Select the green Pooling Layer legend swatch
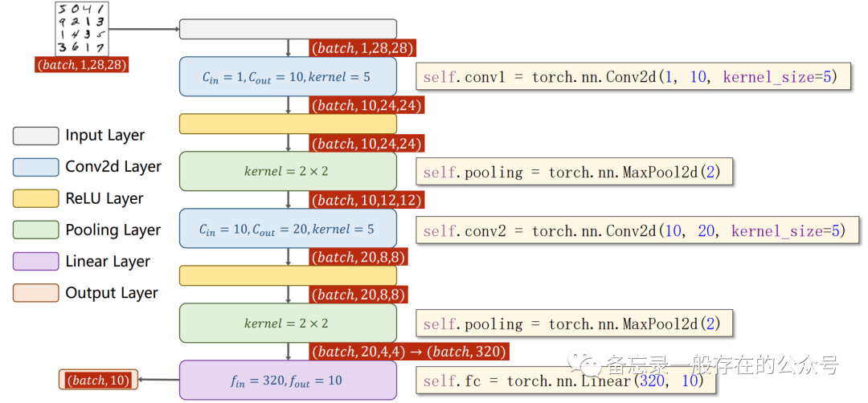 click(x=35, y=230)
